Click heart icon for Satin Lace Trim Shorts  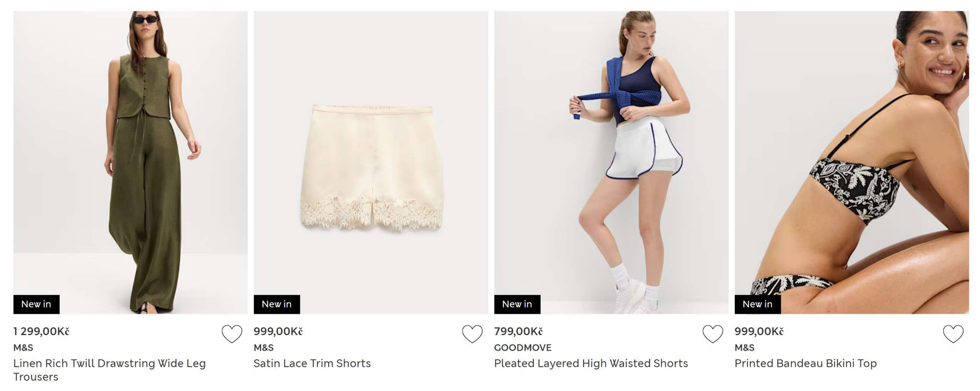(x=472, y=334)
